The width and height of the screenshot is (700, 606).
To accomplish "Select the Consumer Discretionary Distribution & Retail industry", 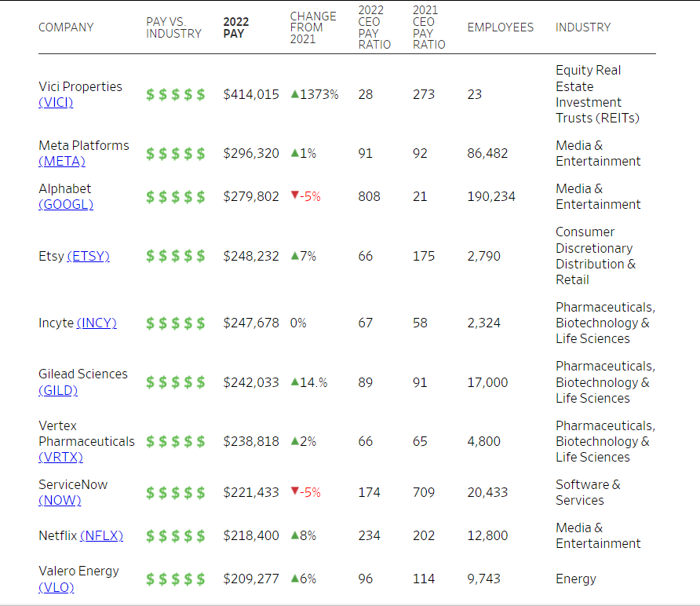I will (x=596, y=256).
